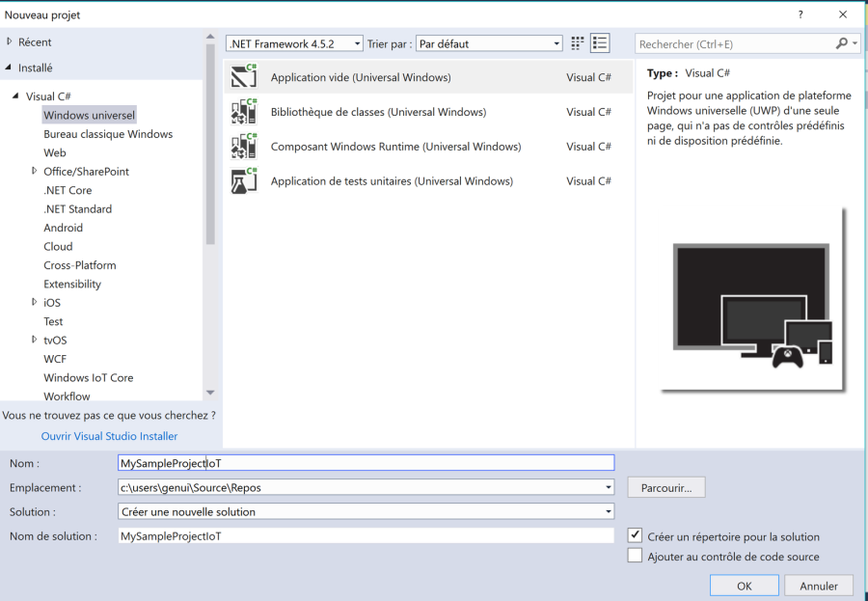
Task: Click the Office/SharePoint tree label
Action: 87,172
